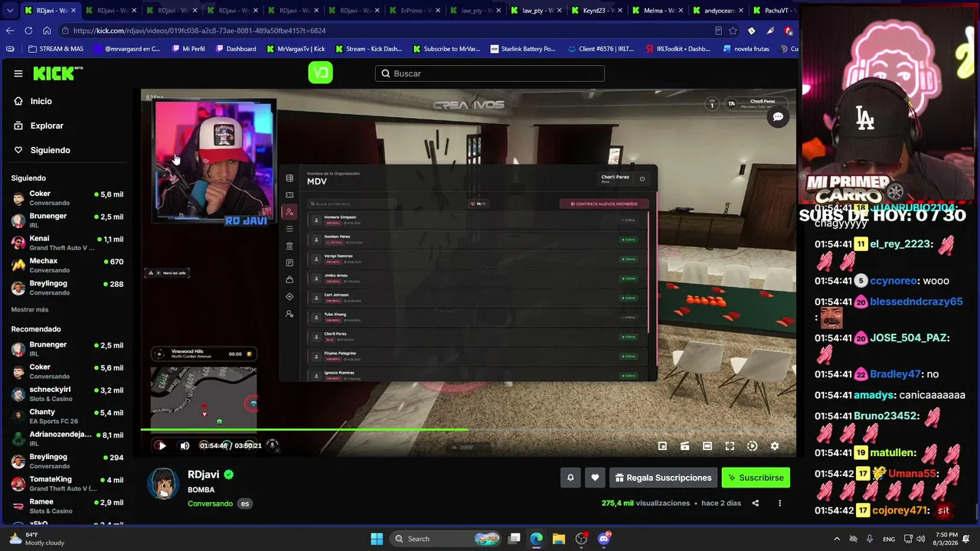Toggle the notification bell for RDjavi
Viewport: 980px width, 551px height.
570,478
